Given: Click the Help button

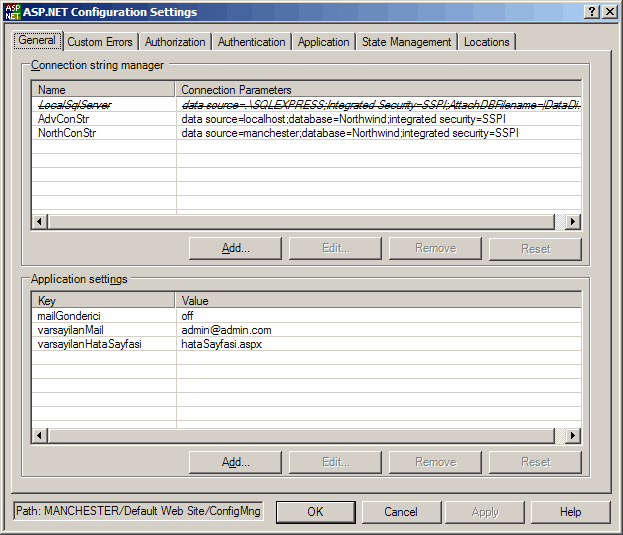Looking at the screenshot, I should [x=570, y=512].
